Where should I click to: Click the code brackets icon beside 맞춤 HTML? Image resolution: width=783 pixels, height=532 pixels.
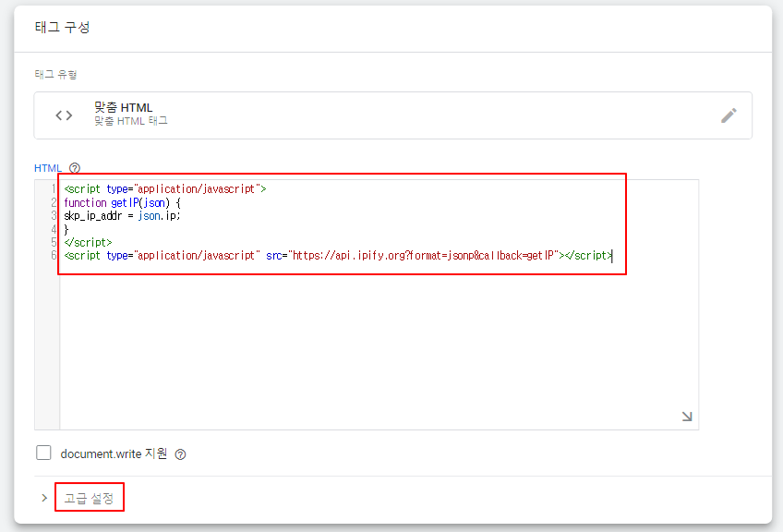64,115
